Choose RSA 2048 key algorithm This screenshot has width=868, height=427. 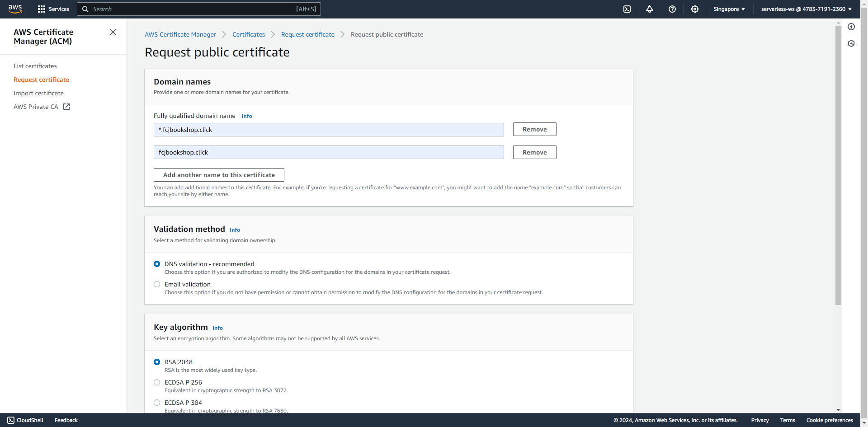pyautogui.click(x=157, y=362)
